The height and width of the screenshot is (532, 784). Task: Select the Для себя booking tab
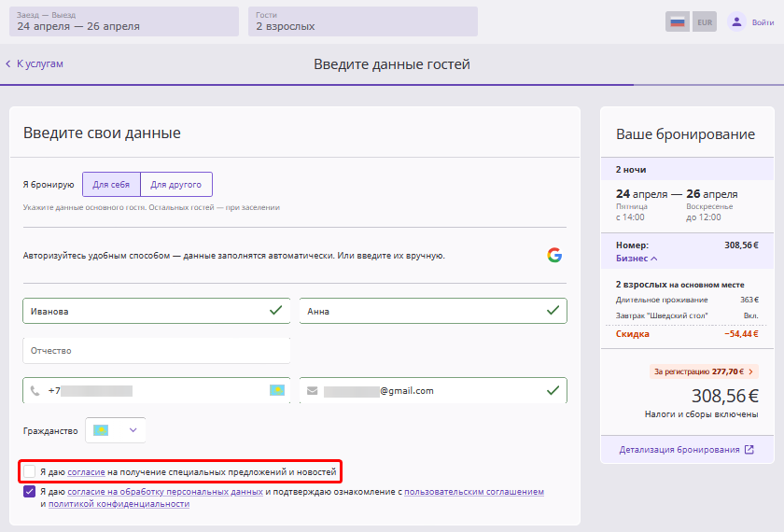[x=111, y=184]
